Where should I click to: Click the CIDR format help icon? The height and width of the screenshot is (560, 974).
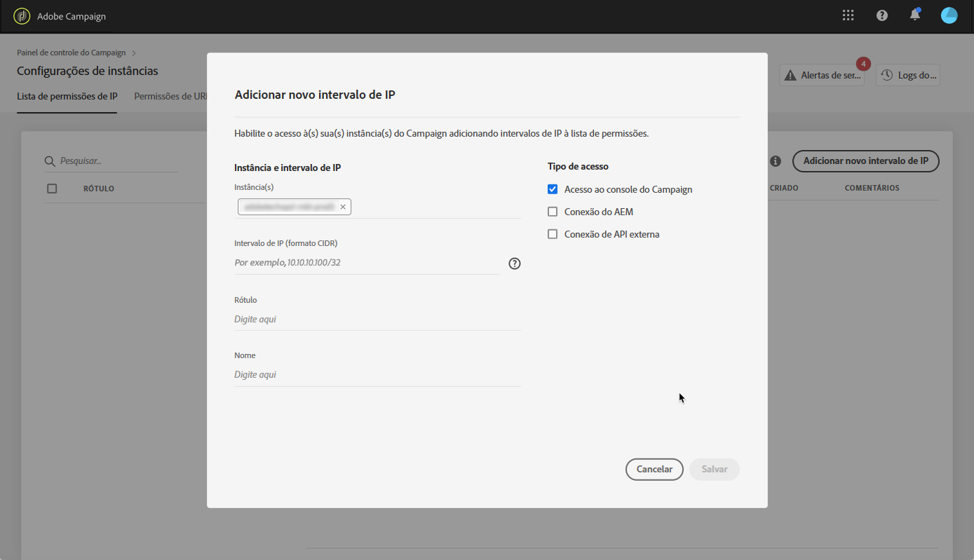pyautogui.click(x=515, y=264)
